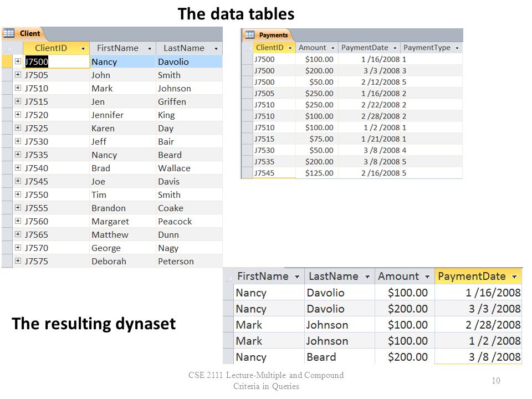The image size is (532, 399).
Task: Open Amount dropdown in the Payments table
Action: 333,48
